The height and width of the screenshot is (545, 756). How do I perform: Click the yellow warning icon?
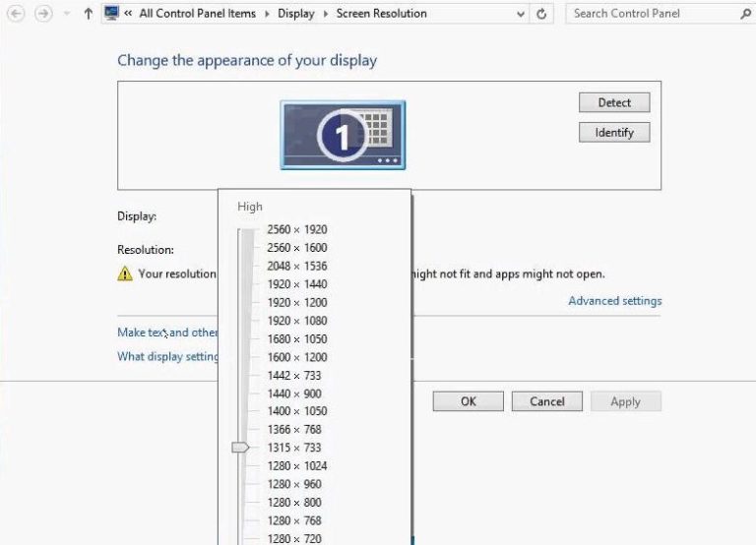pyautogui.click(x=125, y=274)
